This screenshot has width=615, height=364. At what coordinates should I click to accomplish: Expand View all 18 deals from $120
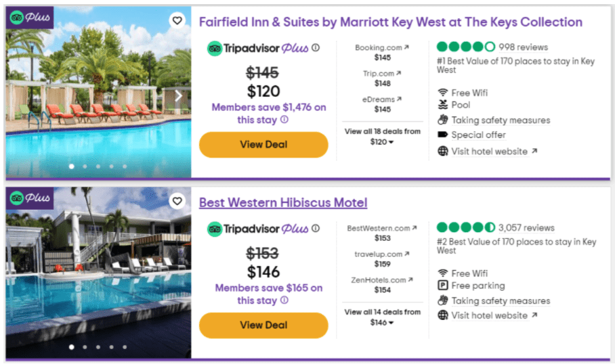tap(383, 137)
